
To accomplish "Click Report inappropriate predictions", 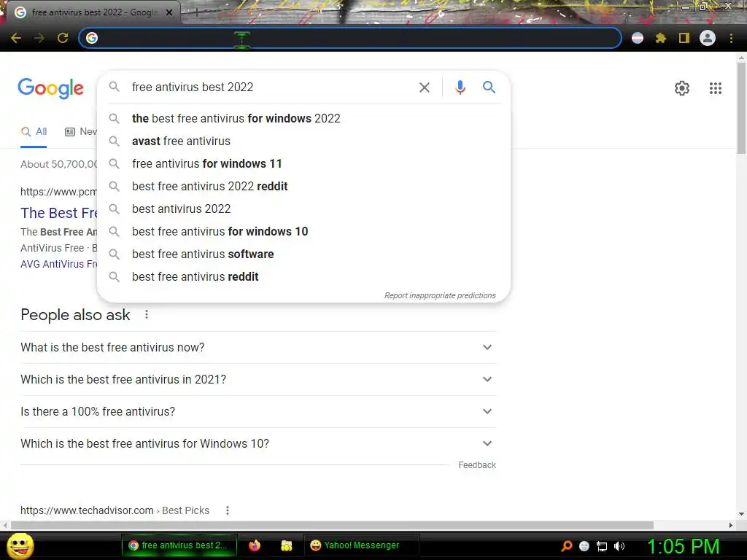I will coord(440,296).
